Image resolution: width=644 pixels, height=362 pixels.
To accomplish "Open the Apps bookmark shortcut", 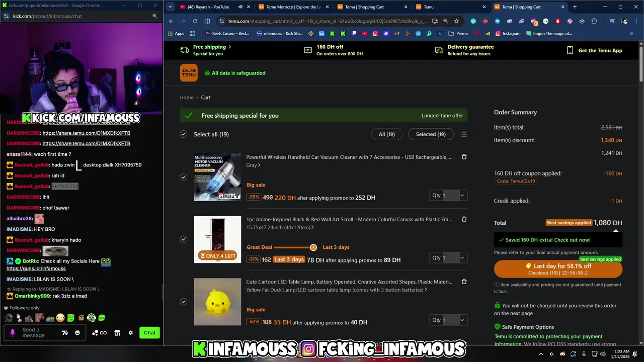I will click(176, 34).
